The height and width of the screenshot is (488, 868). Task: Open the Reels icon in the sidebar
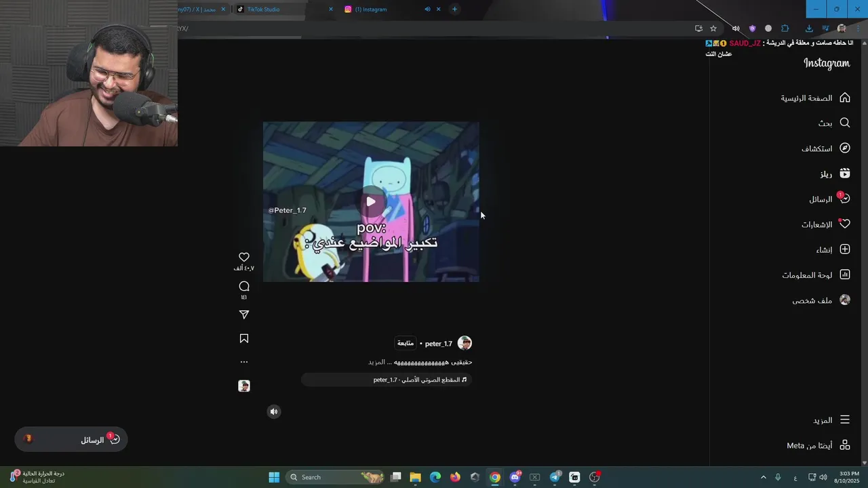click(x=845, y=174)
